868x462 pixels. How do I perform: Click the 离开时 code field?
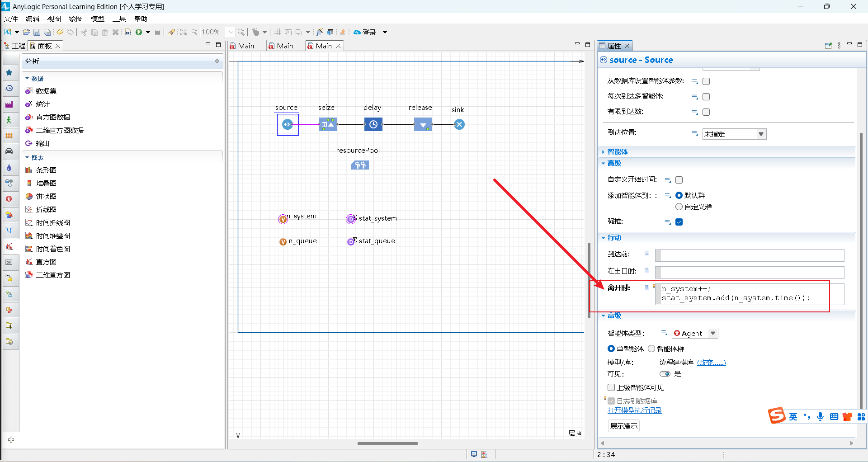(750, 294)
